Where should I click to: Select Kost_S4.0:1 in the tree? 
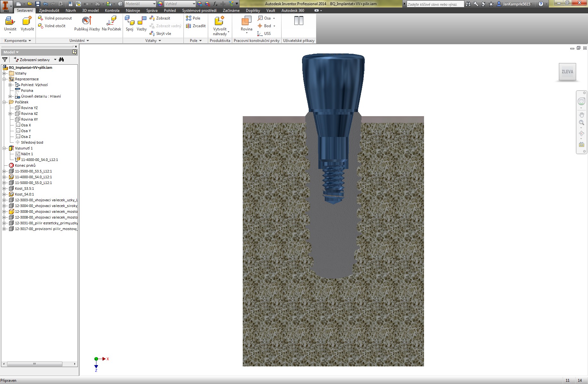[21, 194]
